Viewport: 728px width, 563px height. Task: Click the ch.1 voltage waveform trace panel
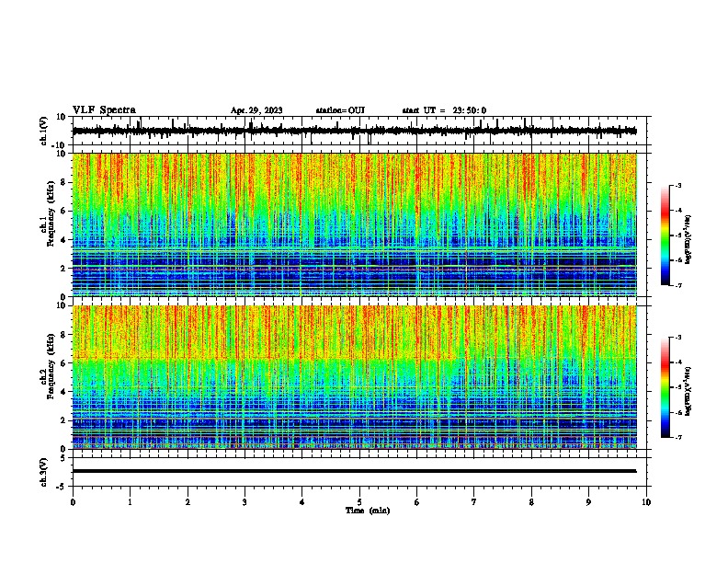pyautogui.click(x=359, y=131)
